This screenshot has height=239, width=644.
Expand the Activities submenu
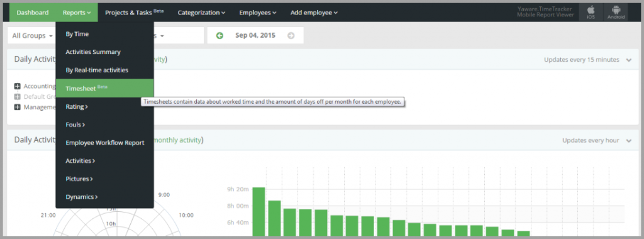(x=105, y=160)
